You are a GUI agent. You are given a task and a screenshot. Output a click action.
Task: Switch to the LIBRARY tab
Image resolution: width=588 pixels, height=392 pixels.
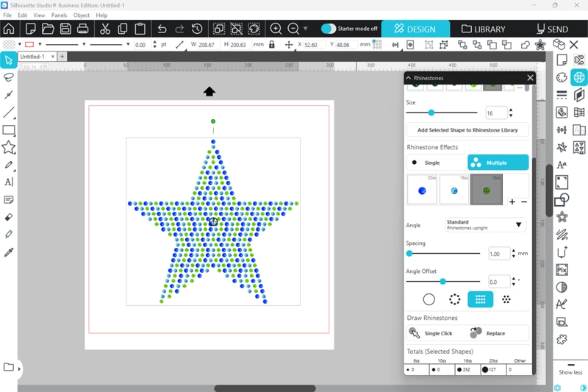pos(483,29)
